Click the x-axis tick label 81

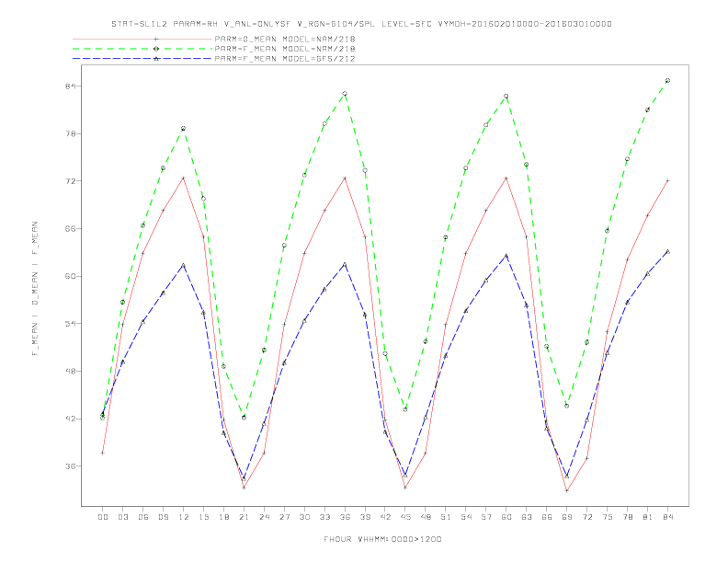[x=648, y=517]
